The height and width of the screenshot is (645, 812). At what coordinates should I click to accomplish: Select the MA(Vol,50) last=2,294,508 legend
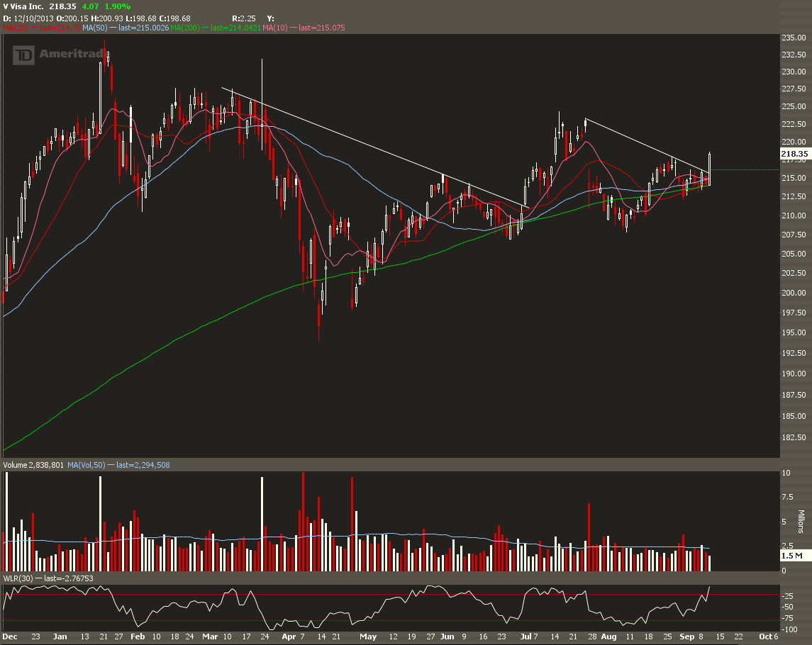pyautogui.click(x=118, y=465)
